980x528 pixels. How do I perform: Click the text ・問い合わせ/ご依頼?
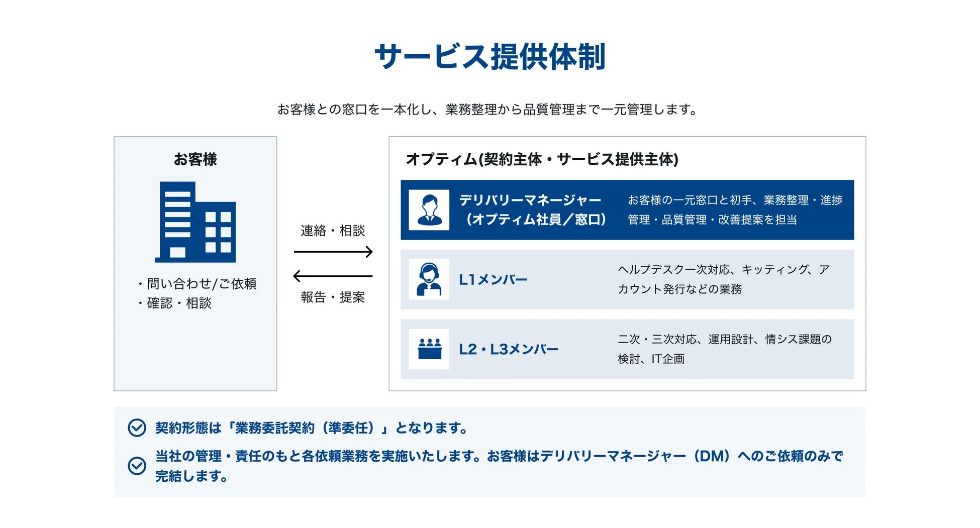point(197,284)
